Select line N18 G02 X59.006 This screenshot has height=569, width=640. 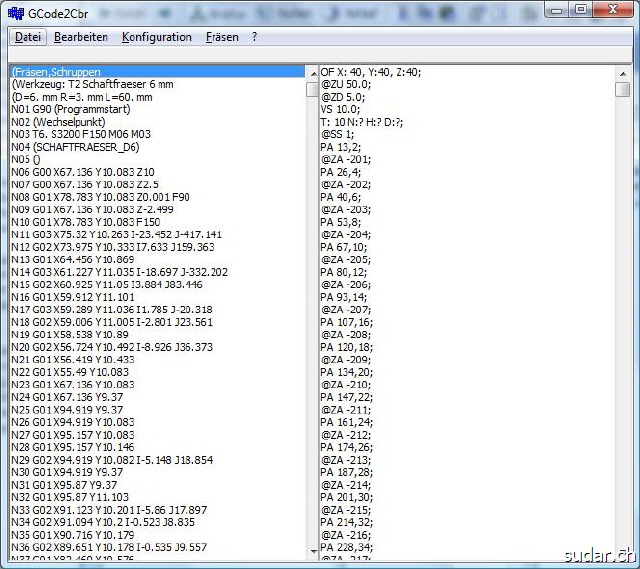158,322
